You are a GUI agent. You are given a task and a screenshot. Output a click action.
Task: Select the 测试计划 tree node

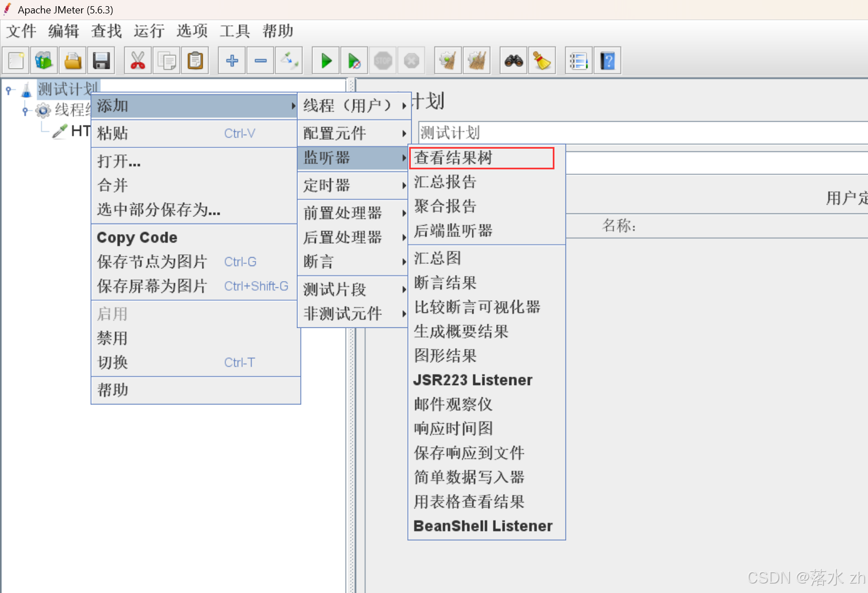[x=68, y=89]
